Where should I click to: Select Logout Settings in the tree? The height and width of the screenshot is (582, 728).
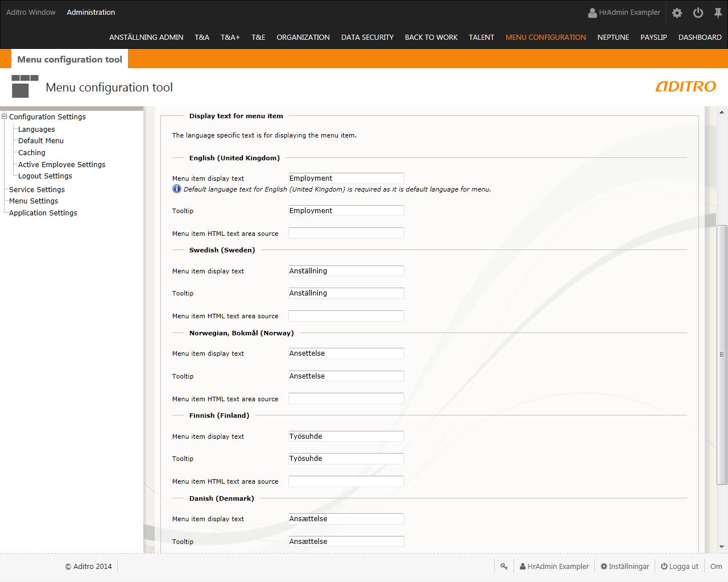45,176
